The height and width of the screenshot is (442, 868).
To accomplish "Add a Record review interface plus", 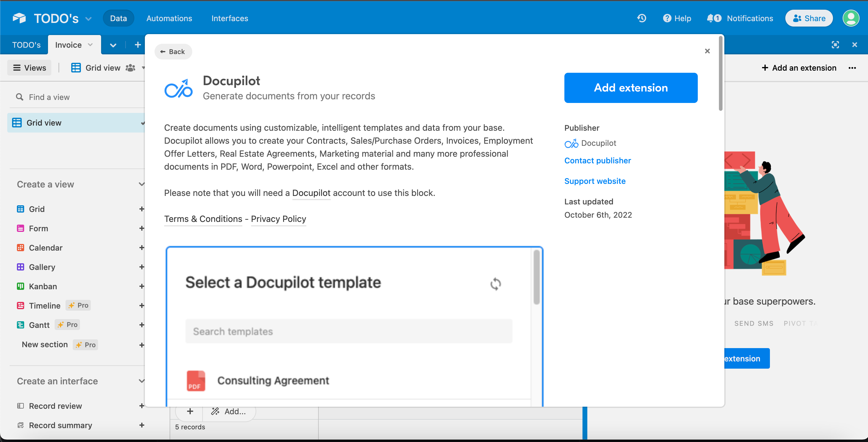I will (142, 406).
